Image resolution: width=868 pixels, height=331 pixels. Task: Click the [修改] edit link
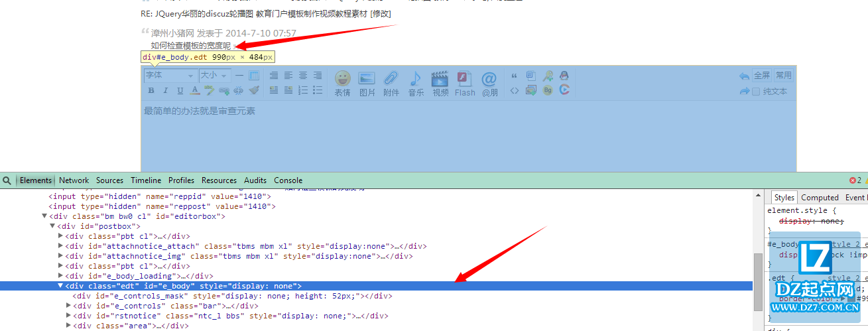click(x=381, y=13)
